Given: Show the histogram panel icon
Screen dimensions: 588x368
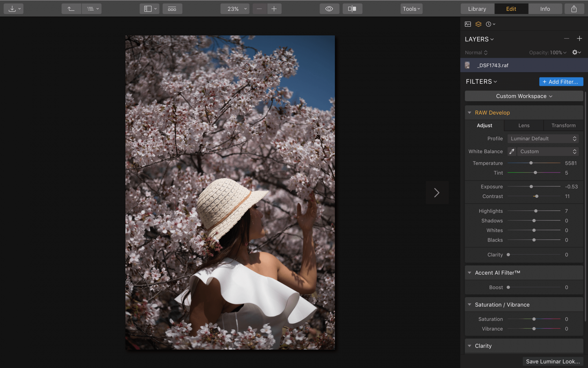Looking at the screenshot, I should tap(468, 24).
